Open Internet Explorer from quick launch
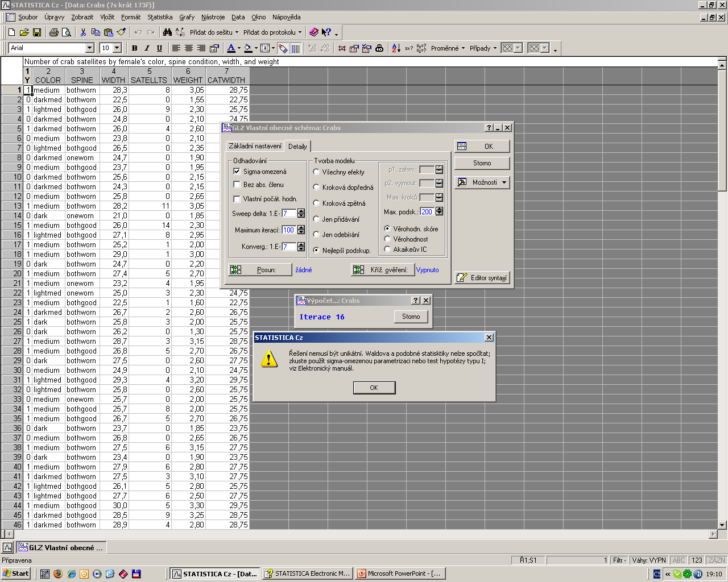The image size is (728, 582). click(71, 574)
